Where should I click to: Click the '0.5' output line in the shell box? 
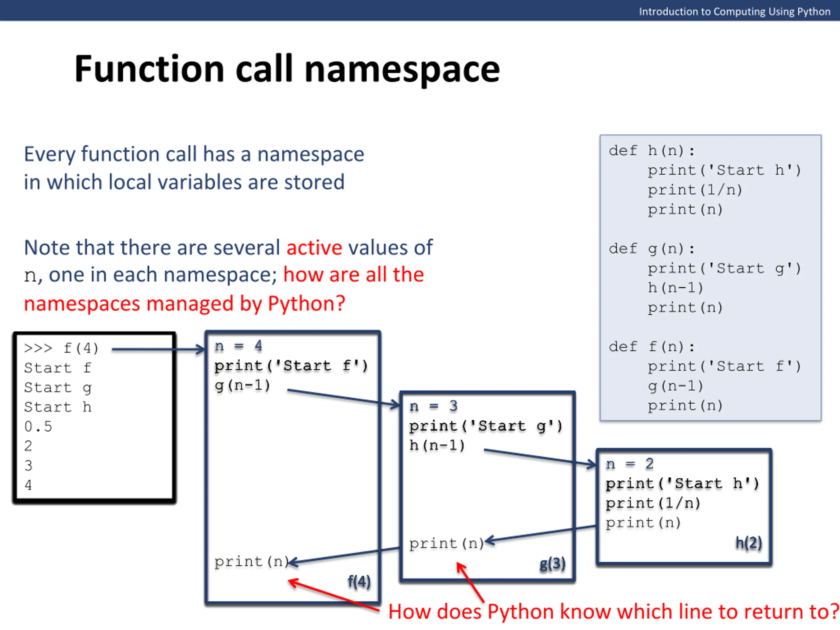point(38,427)
